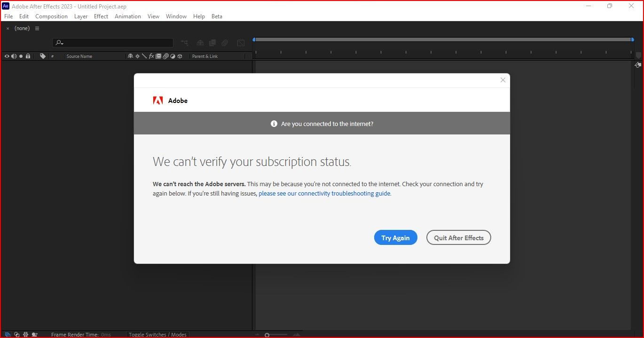Viewport: 644px width, 338px height.
Task: Click the fx Effects switch icon
Action: [x=151, y=56]
